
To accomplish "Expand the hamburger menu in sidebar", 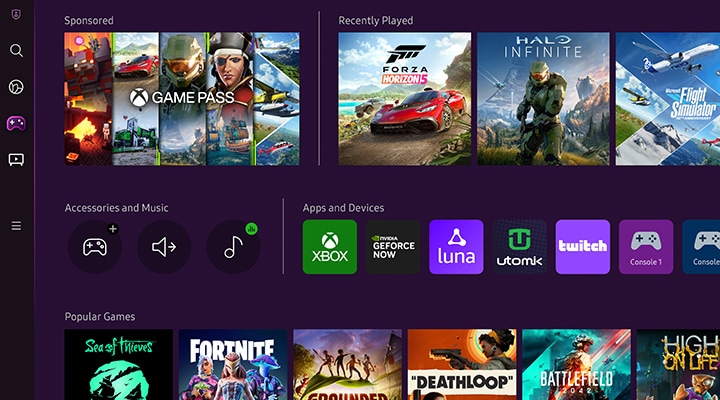I will click(16, 226).
